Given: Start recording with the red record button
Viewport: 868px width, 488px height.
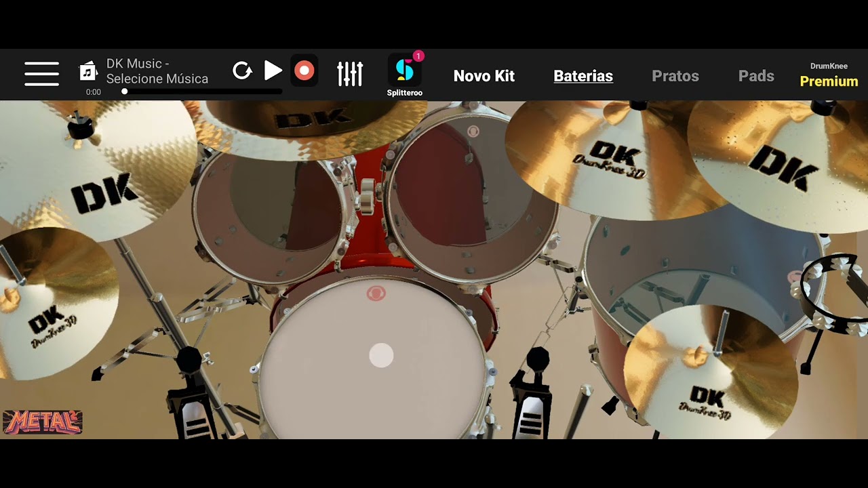Looking at the screenshot, I should click(304, 70).
